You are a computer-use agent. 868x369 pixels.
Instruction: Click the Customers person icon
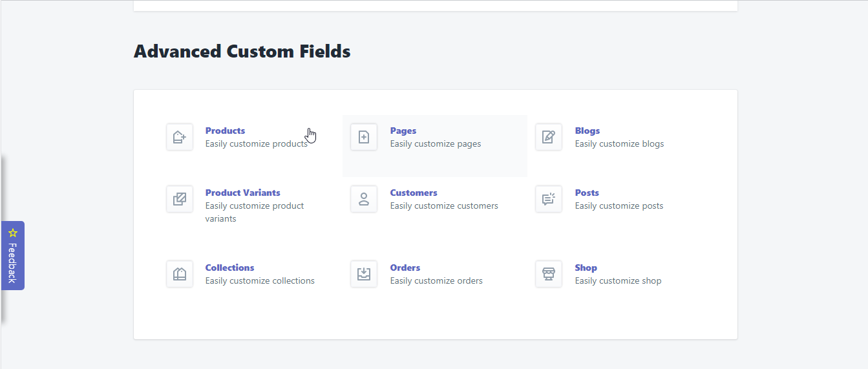coord(364,199)
